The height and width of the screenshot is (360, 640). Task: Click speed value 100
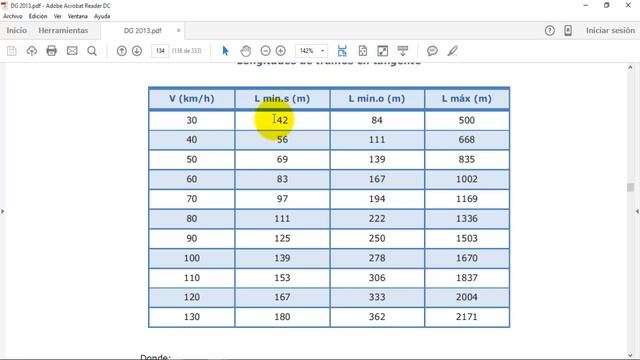pos(192,258)
